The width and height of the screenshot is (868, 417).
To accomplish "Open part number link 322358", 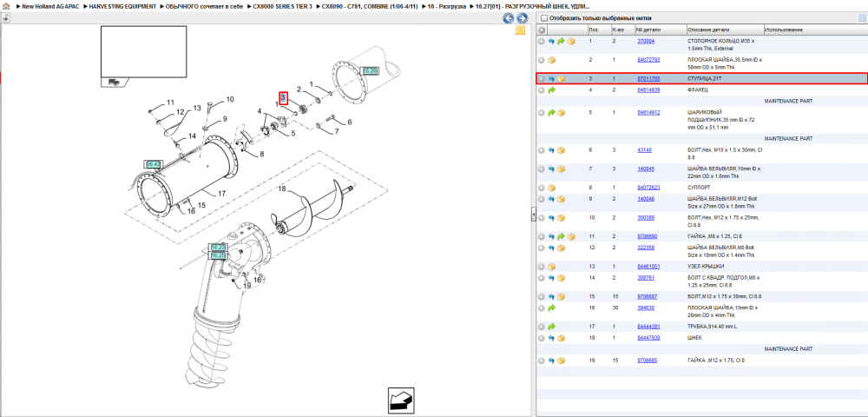I will (x=646, y=248).
